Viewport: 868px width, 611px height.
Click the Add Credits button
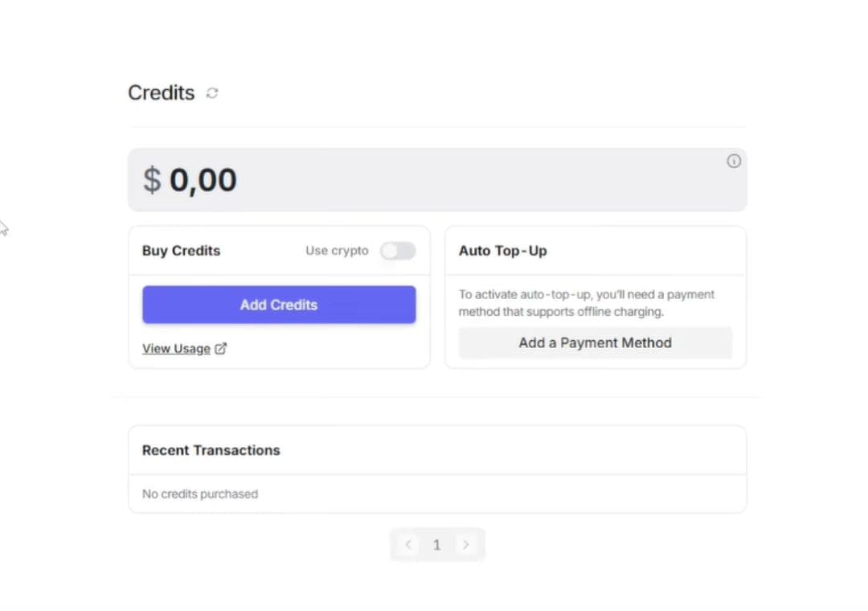point(279,305)
